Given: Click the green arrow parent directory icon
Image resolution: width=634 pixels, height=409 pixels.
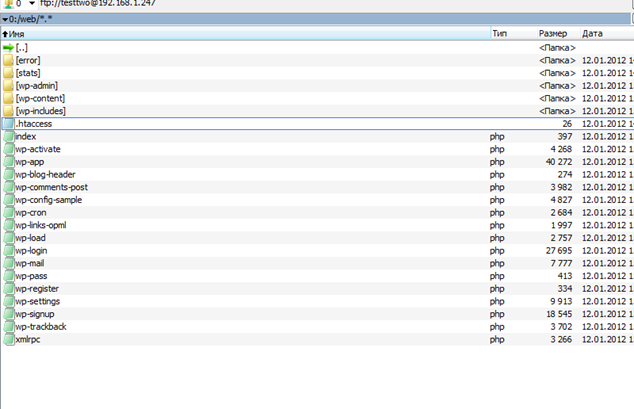Looking at the screenshot, I should tap(8, 48).
